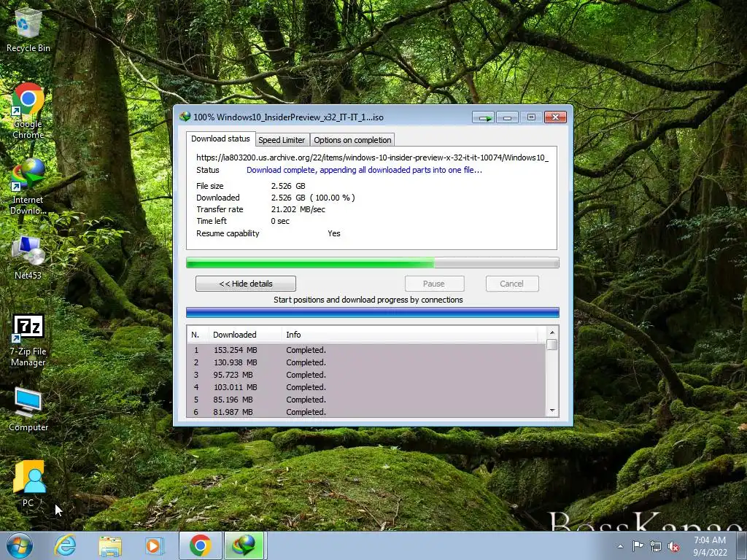
Task: Select connection row 5 with 85.196 MB
Action: pos(366,400)
